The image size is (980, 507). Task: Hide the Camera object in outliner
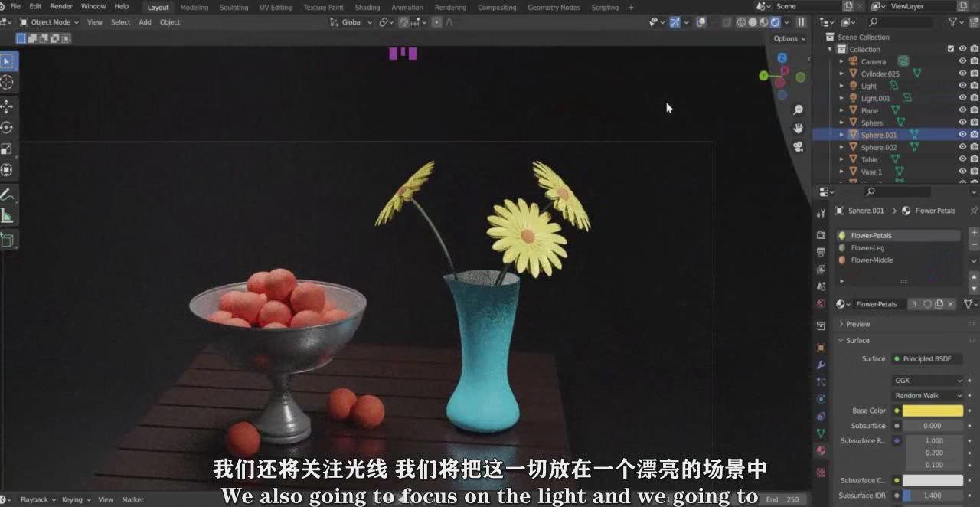pyautogui.click(x=962, y=61)
